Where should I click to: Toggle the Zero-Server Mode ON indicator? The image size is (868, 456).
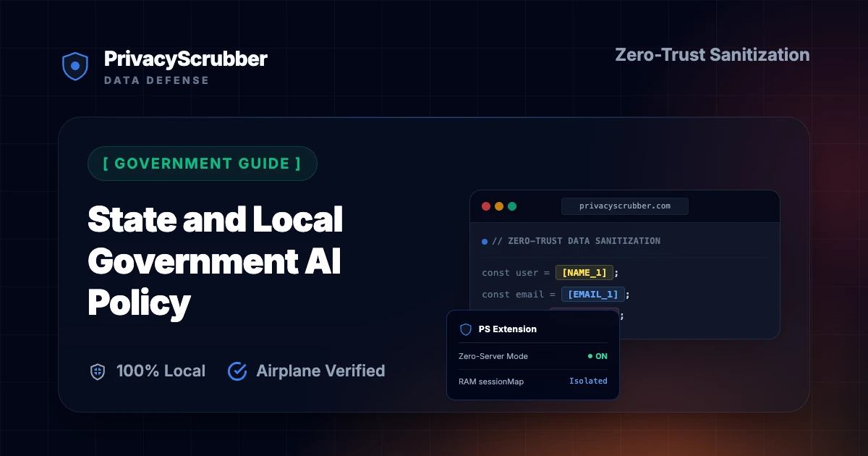pyautogui.click(x=597, y=356)
